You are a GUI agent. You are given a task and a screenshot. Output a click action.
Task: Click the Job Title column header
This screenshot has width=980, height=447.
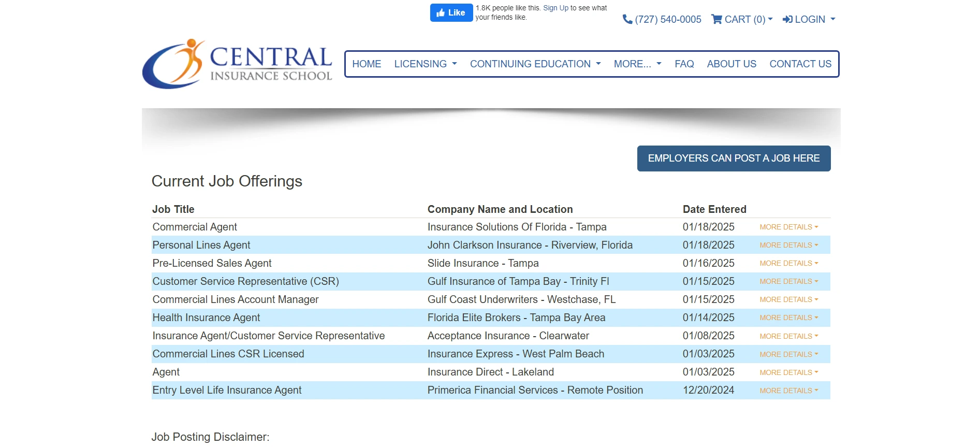(x=173, y=209)
